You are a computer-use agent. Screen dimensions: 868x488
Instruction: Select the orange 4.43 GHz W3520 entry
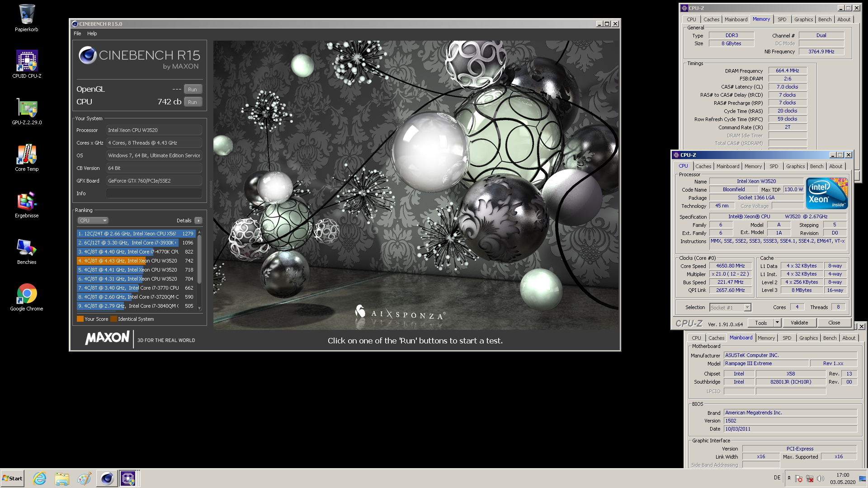point(136,261)
